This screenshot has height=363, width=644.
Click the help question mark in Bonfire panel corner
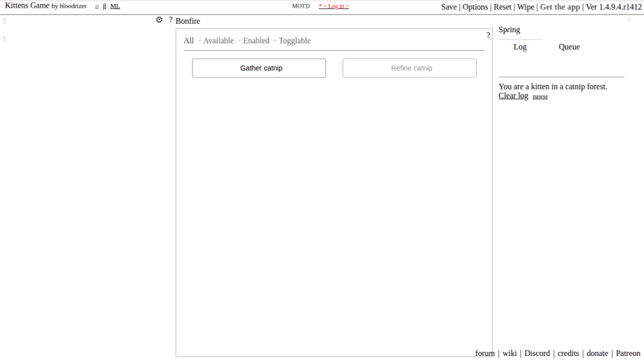point(488,35)
